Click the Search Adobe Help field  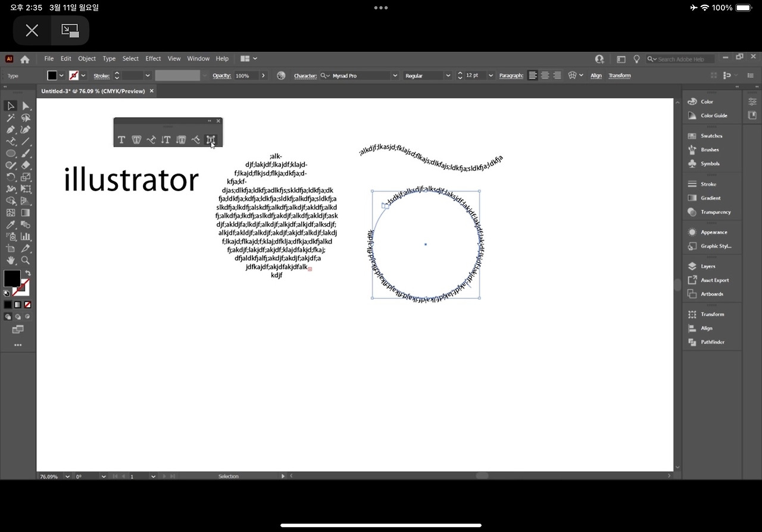click(x=682, y=59)
